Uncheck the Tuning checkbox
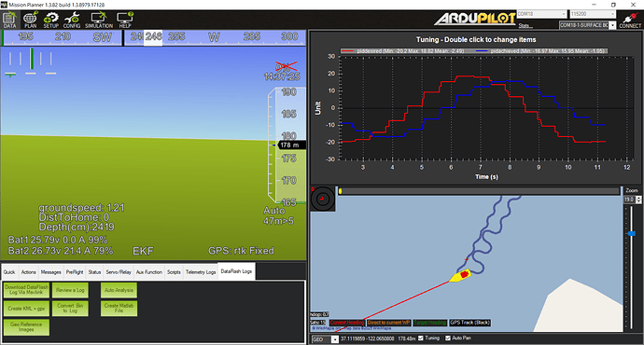The image size is (644, 345). click(421, 338)
